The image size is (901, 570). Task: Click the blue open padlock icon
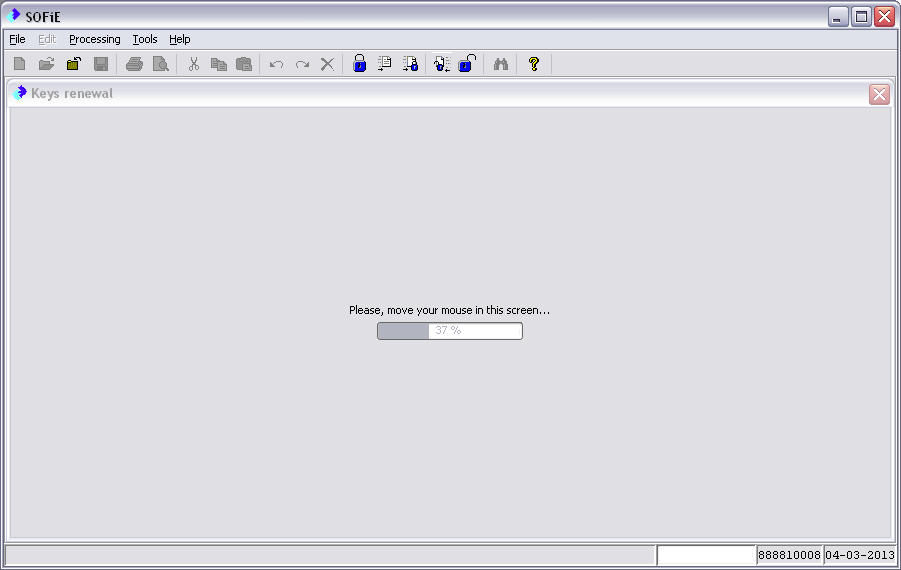click(467, 64)
